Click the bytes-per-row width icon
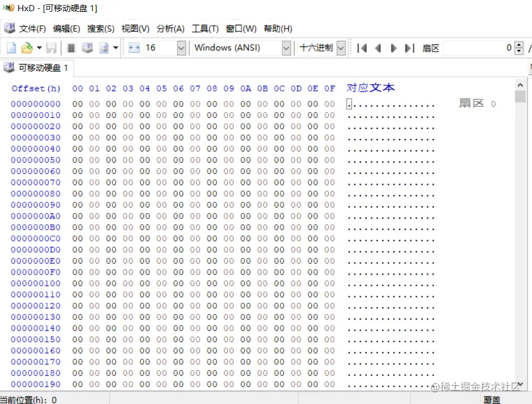 pyautogui.click(x=134, y=48)
